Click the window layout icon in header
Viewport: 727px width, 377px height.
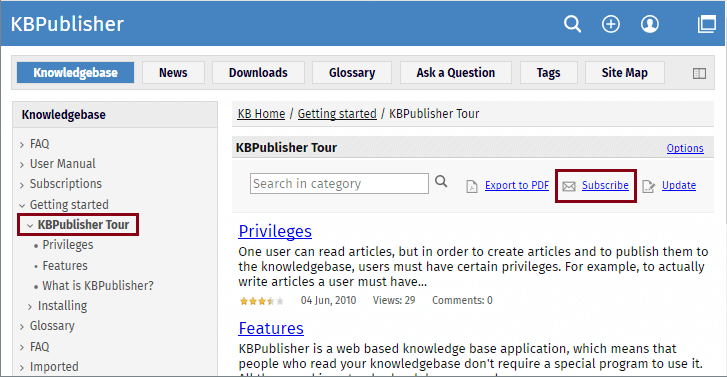(x=707, y=24)
